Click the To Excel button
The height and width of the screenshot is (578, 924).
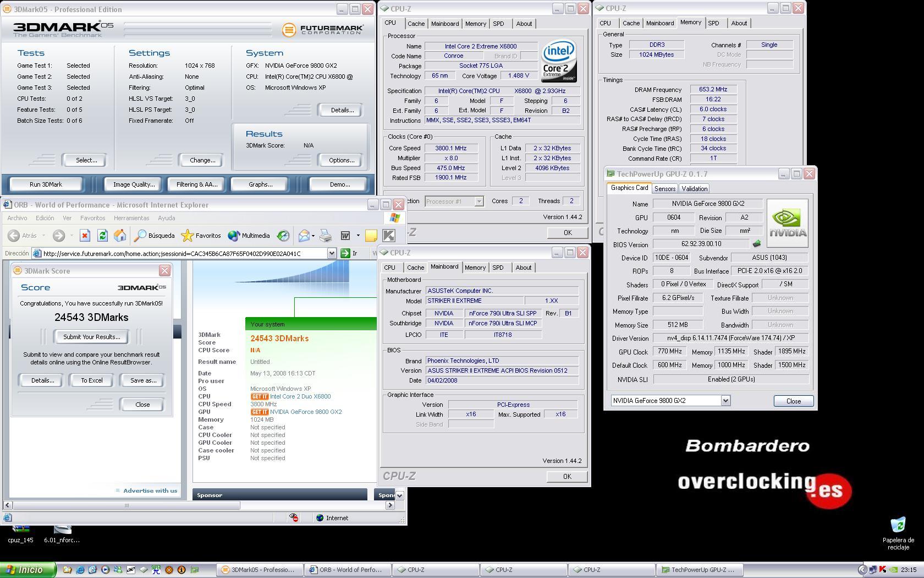pos(92,380)
